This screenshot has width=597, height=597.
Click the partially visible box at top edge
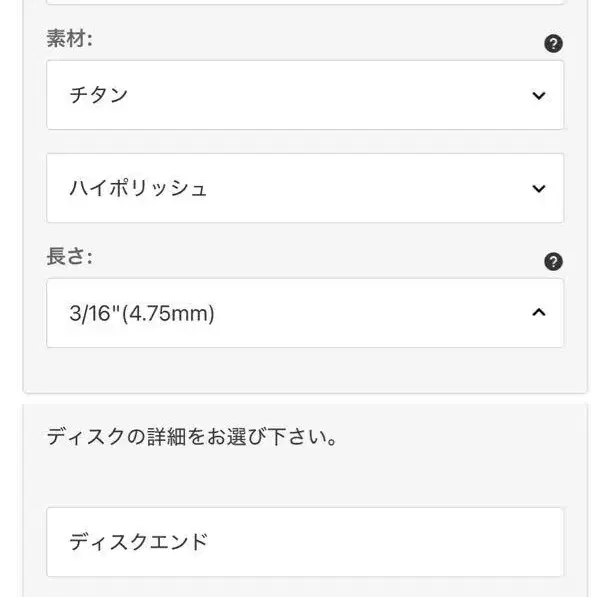[305, 2]
